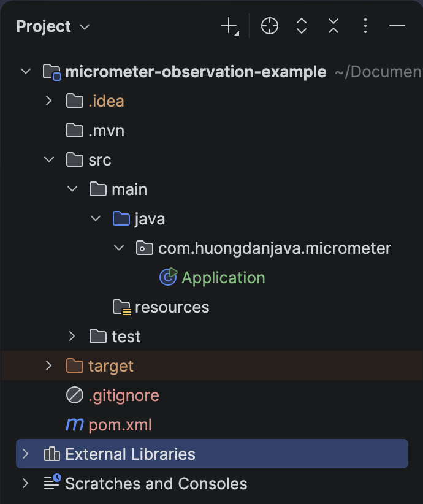Collapse the micrometer-observation-example root node
This screenshot has width=423, height=504.
coord(25,72)
